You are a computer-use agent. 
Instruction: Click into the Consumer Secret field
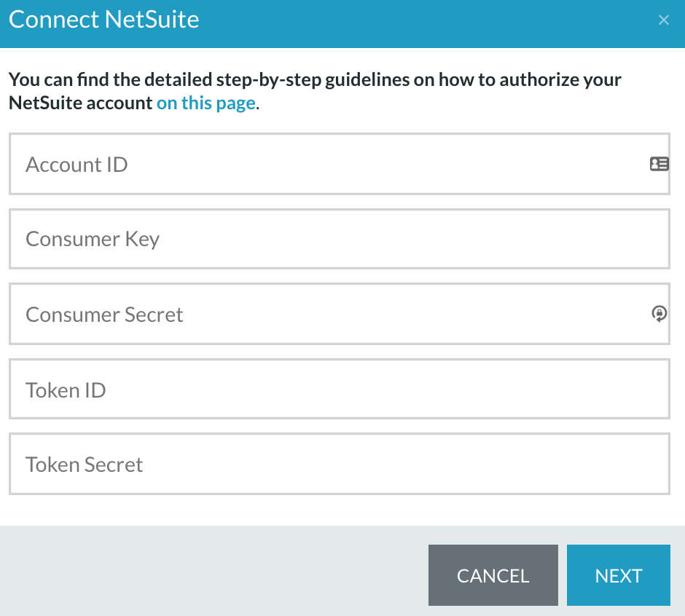click(x=340, y=314)
